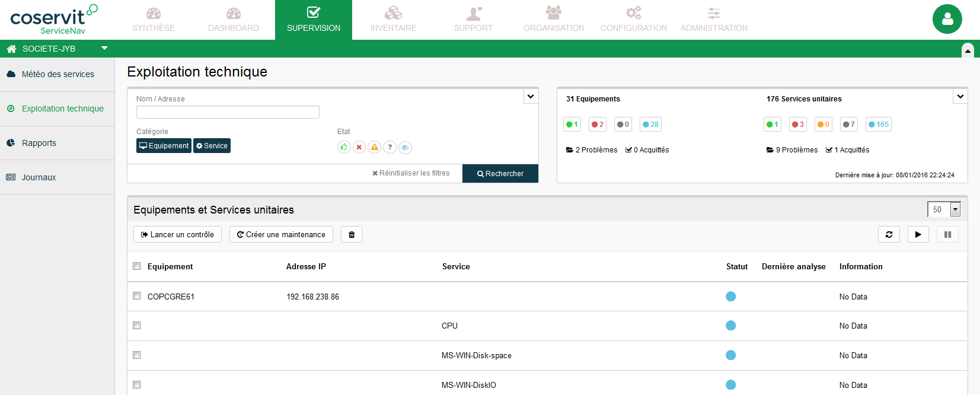Click the green services badge showing 1
The image size is (980, 395).
click(x=772, y=125)
